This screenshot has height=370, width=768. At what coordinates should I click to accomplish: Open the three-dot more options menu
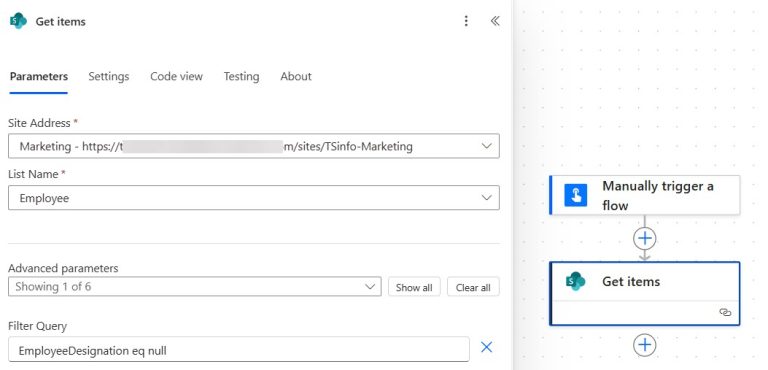(466, 21)
